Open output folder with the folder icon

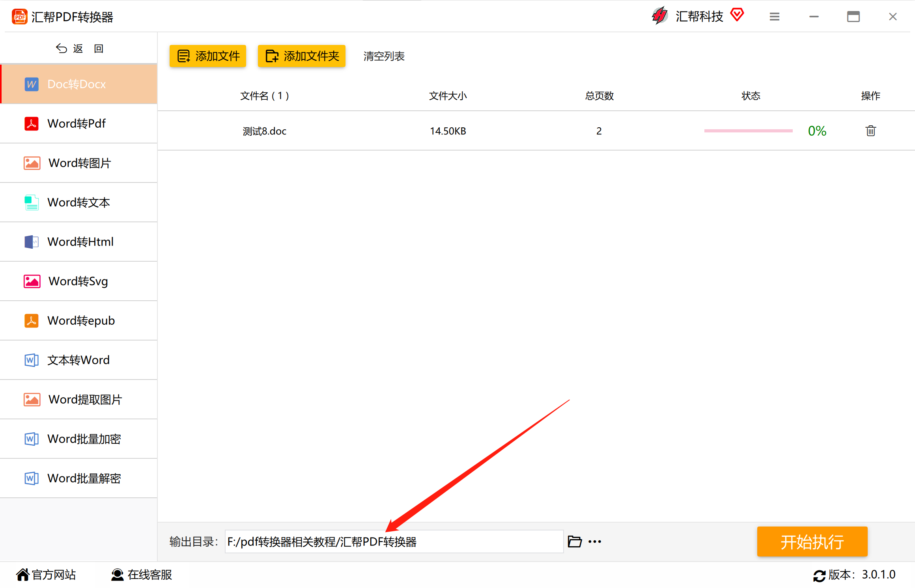point(575,541)
